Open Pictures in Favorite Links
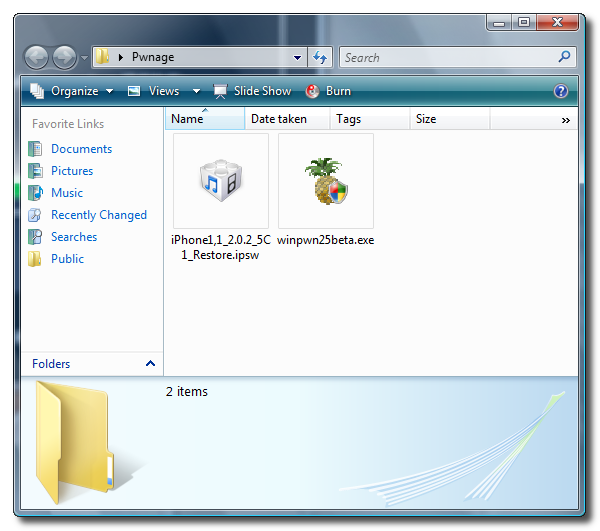Viewport: 600px width, 531px height. click(72, 171)
